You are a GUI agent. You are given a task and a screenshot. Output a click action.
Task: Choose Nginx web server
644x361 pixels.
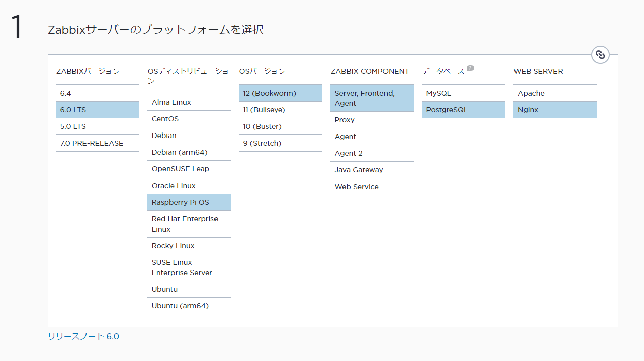[555, 110]
